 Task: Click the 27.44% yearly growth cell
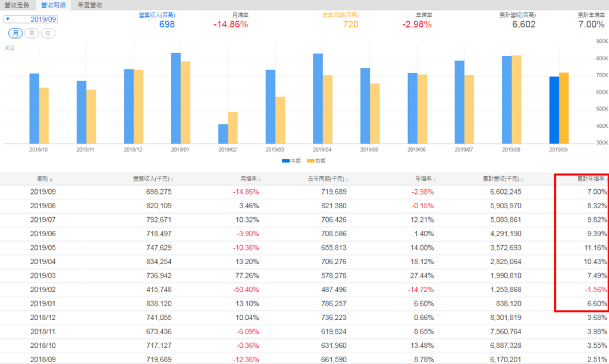click(x=422, y=276)
